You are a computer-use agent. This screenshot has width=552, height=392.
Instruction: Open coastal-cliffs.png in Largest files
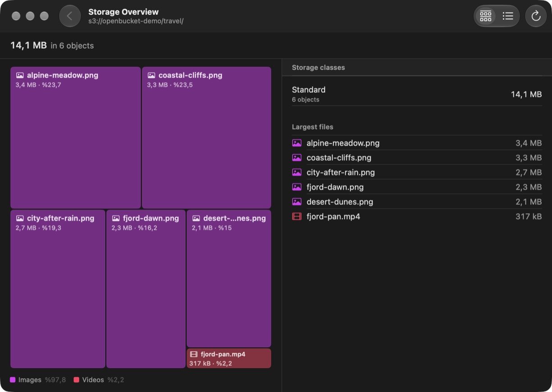pos(417,158)
